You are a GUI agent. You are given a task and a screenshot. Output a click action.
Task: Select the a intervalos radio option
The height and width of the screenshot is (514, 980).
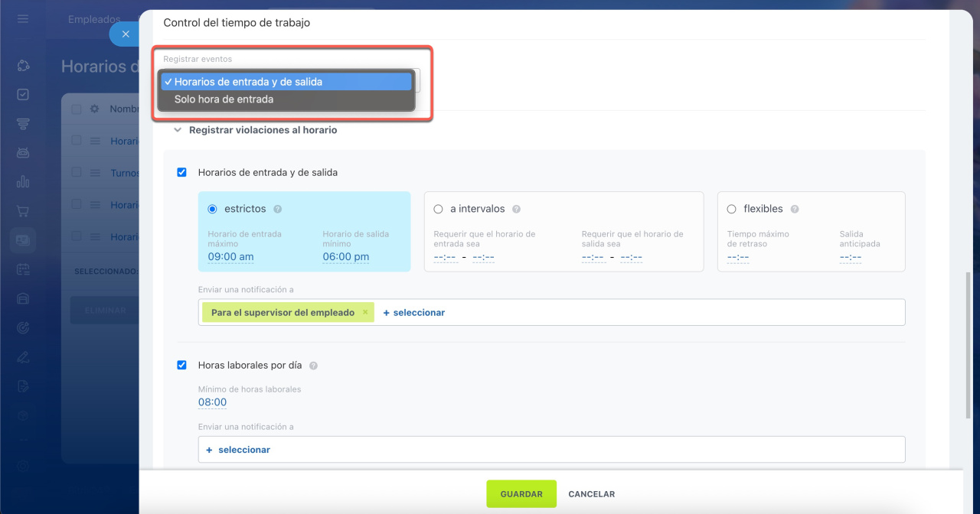439,209
